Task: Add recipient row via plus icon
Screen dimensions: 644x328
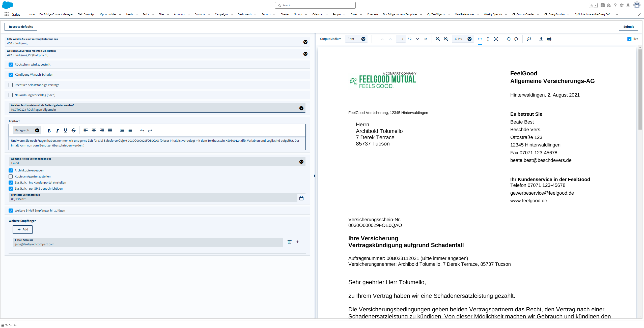Action: coord(298,242)
